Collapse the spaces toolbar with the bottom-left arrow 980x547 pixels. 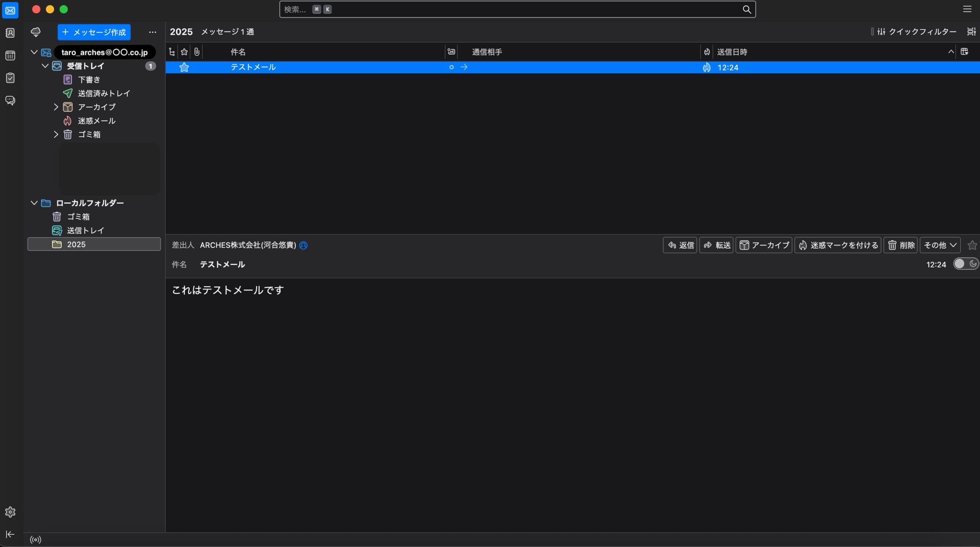pyautogui.click(x=10, y=534)
